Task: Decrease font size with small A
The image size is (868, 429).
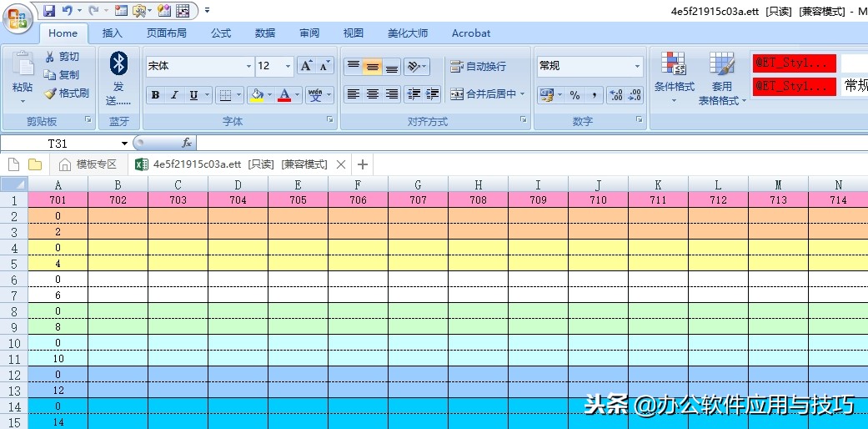Action: pos(324,66)
